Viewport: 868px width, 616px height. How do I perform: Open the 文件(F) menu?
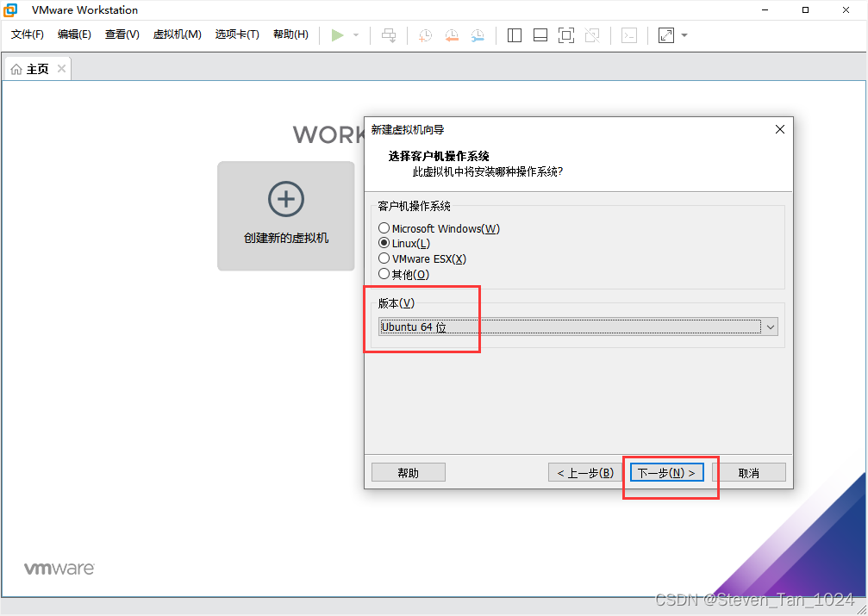click(x=27, y=34)
